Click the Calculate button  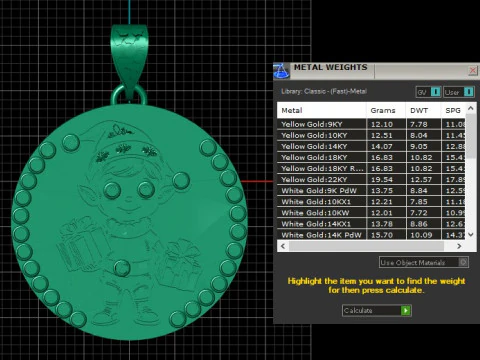(x=377, y=310)
